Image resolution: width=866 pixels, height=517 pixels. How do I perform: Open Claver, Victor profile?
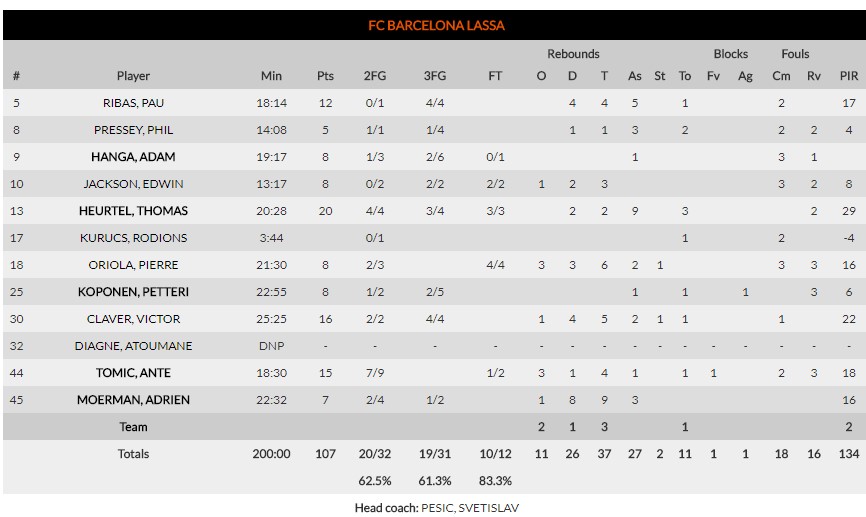[133, 319]
